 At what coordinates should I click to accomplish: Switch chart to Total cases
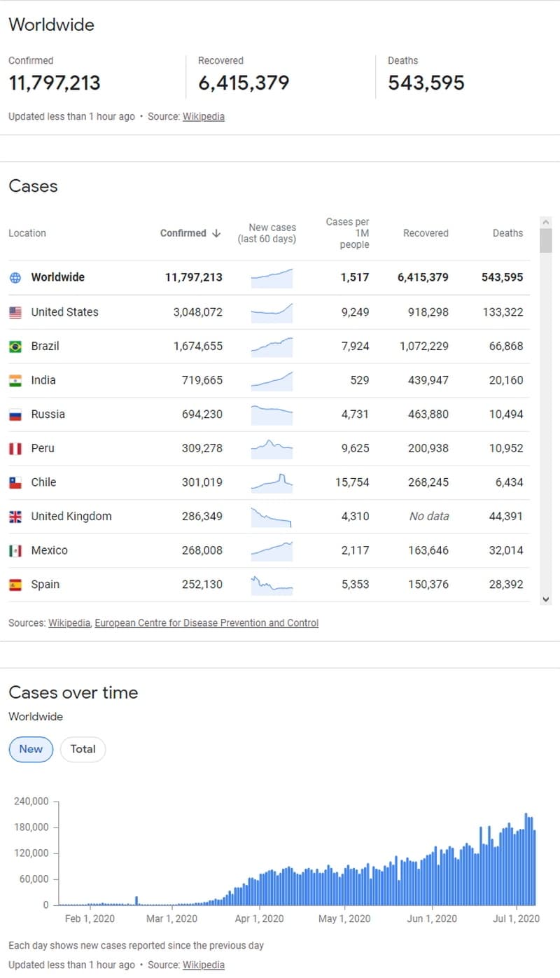coord(83,749)
